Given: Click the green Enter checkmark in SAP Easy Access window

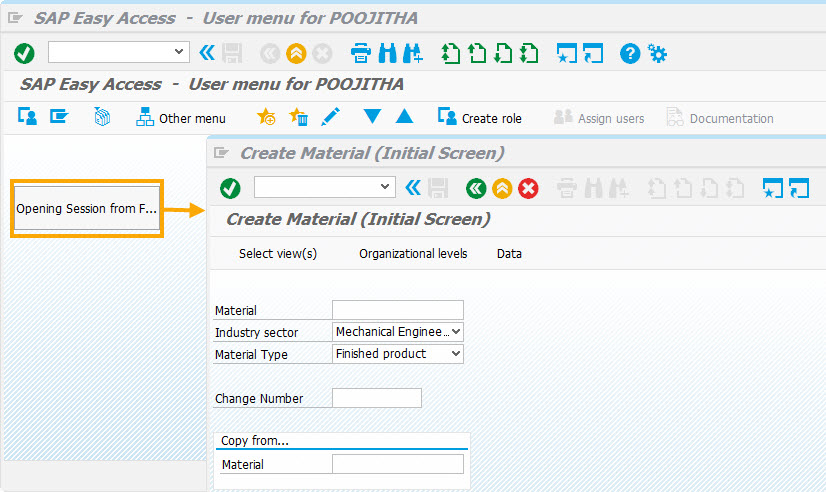Looking at the screenshot, I should tap(24, 53).
